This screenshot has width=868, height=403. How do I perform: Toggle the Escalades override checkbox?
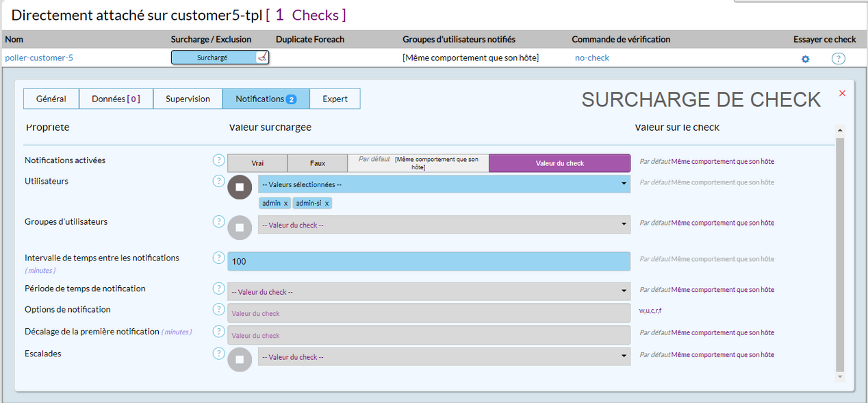(x=240, y=359)
